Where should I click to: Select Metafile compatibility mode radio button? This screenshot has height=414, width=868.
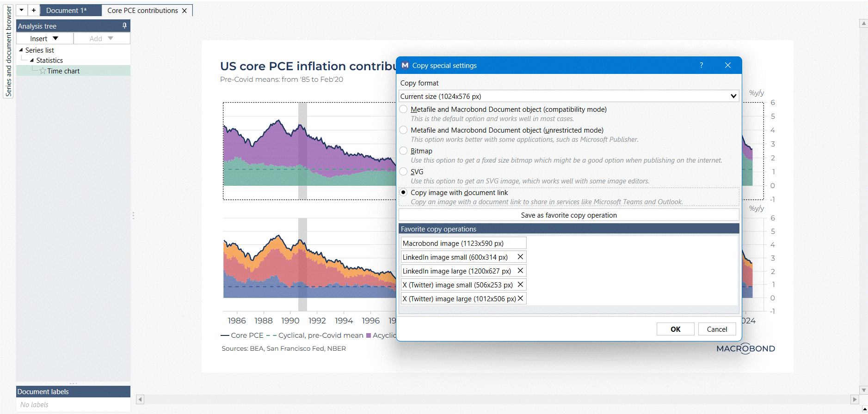point(404,110)
